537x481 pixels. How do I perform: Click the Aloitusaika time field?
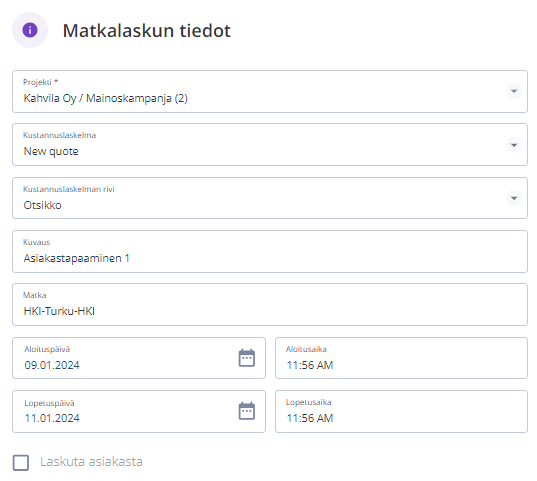click(401, 358)
